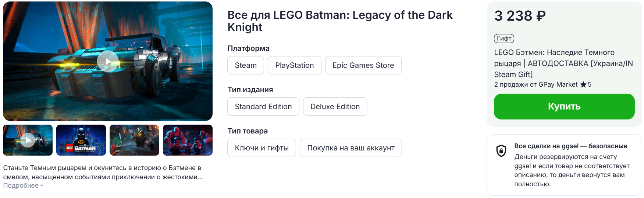Play the main Batmobile trailer video
This screenshot has width=644, height=198.
(107, 61)
